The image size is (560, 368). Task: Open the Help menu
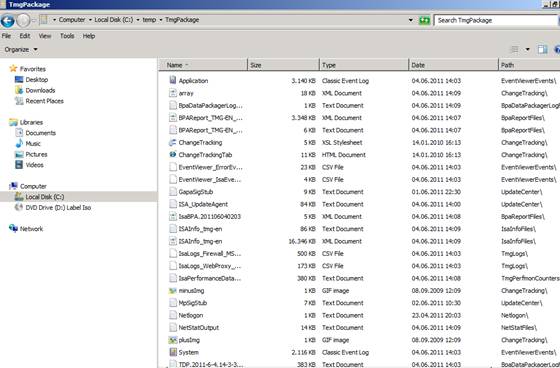pyautogui.click(x=89, y=36)
